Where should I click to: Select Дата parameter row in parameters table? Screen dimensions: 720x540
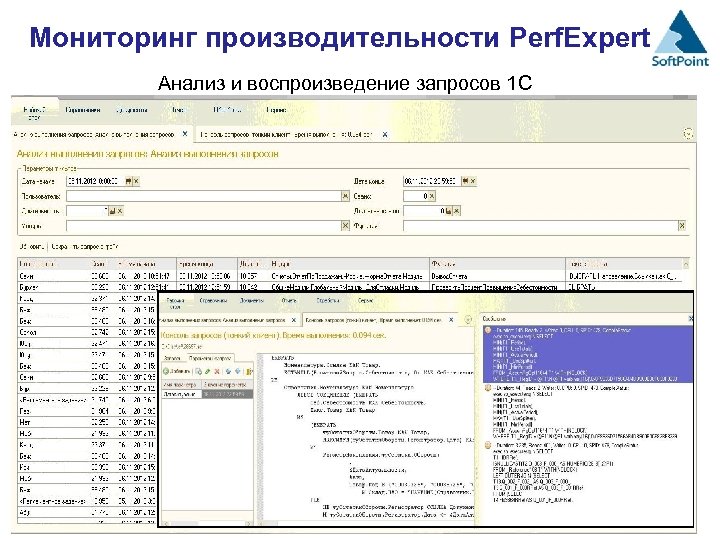(207, 394)
